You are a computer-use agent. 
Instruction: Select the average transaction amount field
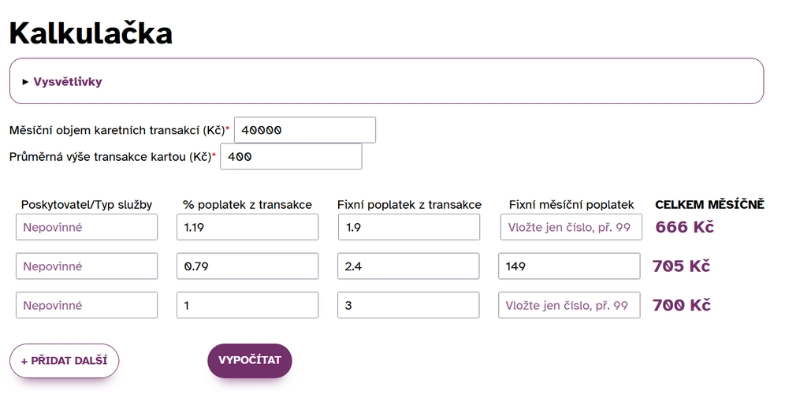coord(291,157)
